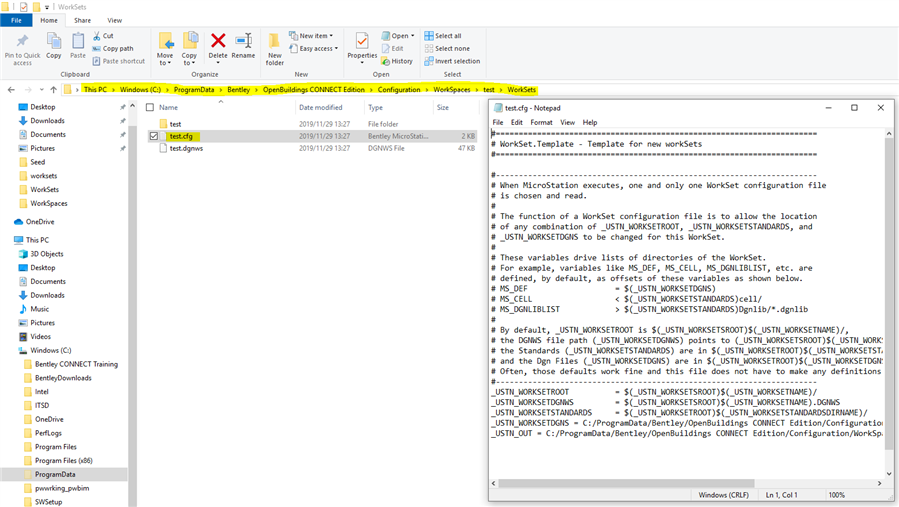
Task: Open the Move to dropdown
Action: (x=165, y=49)
